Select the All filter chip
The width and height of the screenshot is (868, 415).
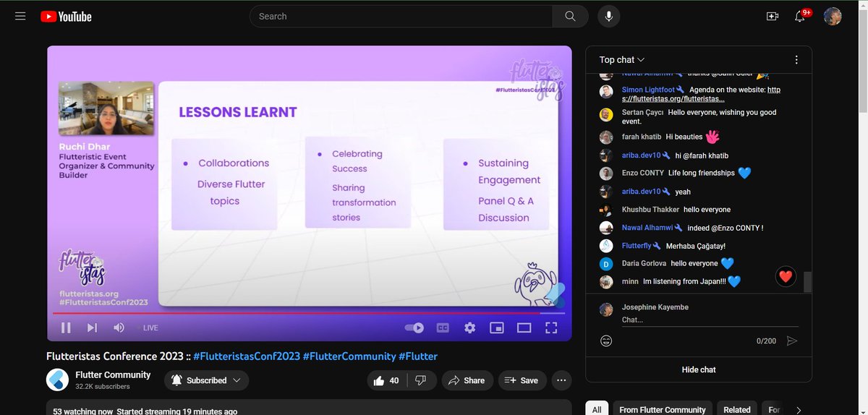tap(597, 409)
